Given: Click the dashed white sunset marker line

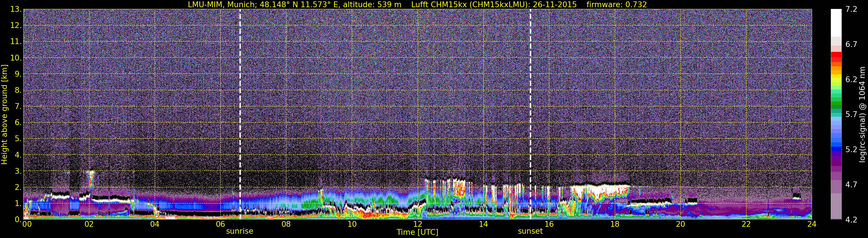Looking at the screenshot, I should point(530,114).
